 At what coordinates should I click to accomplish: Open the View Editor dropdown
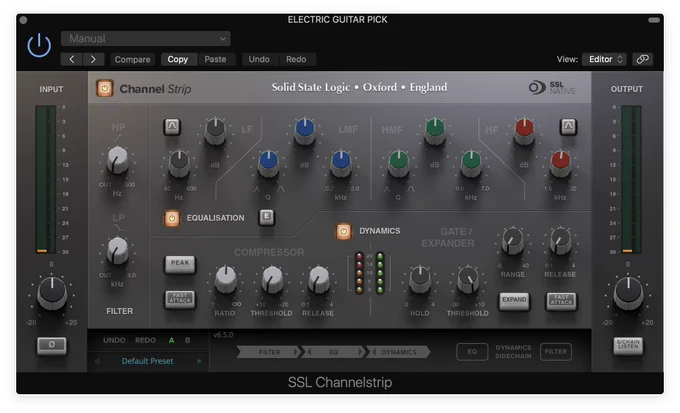pos(605,59)
